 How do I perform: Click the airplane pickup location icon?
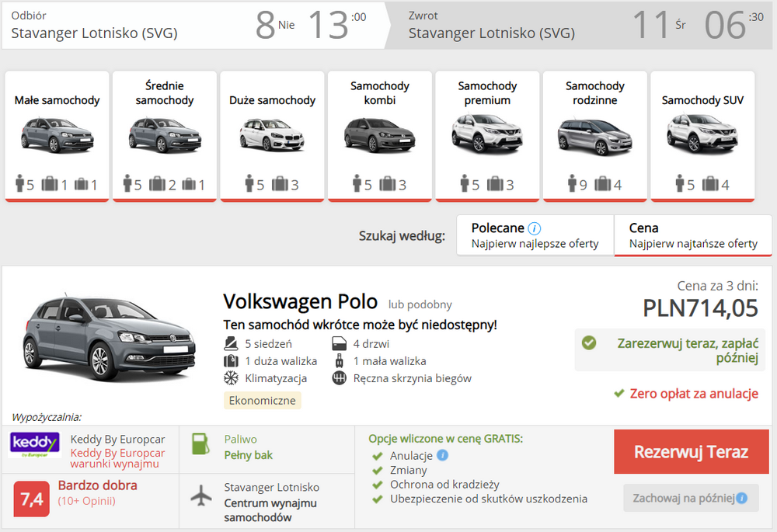coord(201,495)
